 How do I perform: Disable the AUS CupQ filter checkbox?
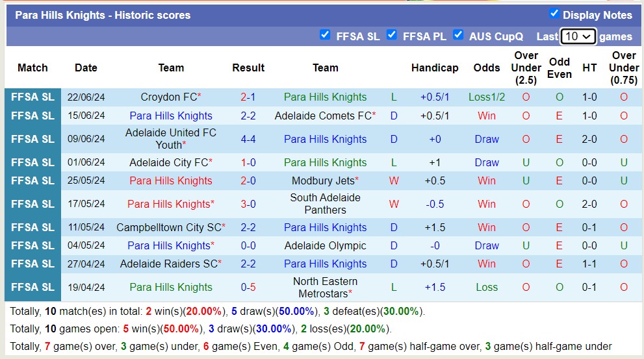click(x=458, y=35)
